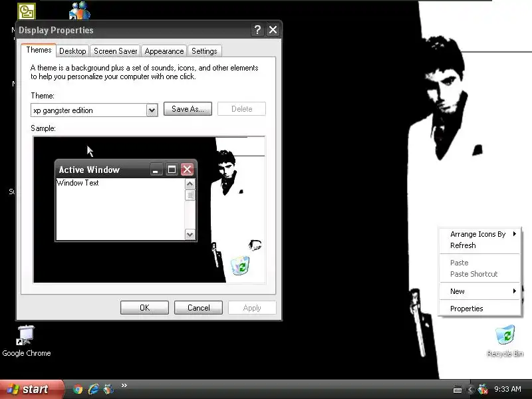
Task: Click OK in Display Properties
Action: (x=144, y=308)
